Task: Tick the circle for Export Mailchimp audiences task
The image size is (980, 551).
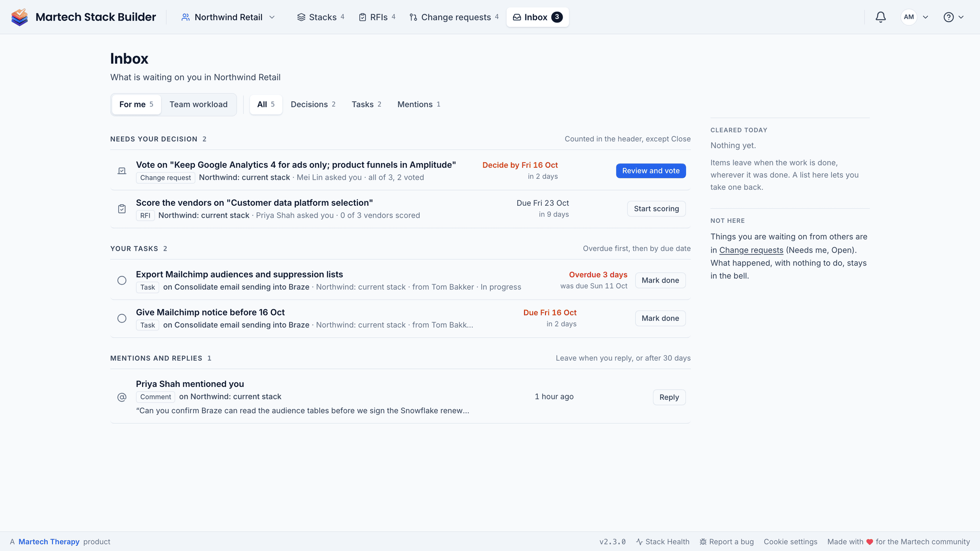Action: pos(122,280)
